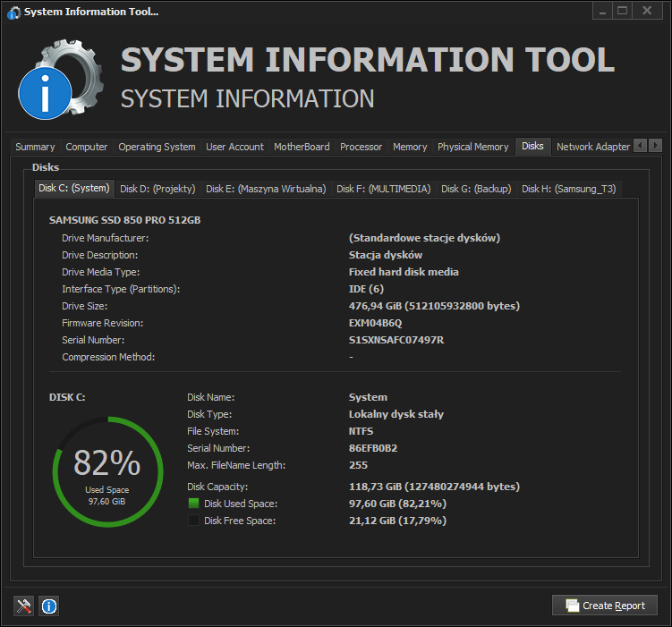The width and height of the screenshot is (672, 627).
Task: Close the System Information Tool window
Action: [x=648, y=11]
